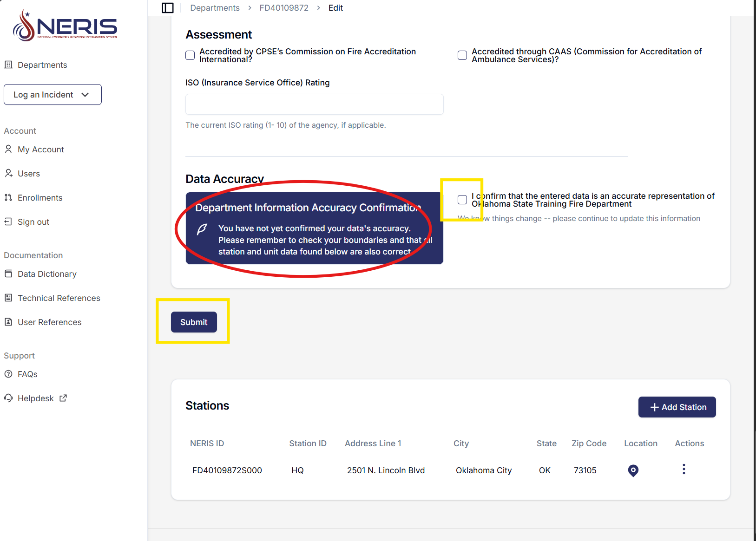Click the Helpdesk external link icon
The height and width of the screenshot is (541, 756).
[x=63, y=398]
